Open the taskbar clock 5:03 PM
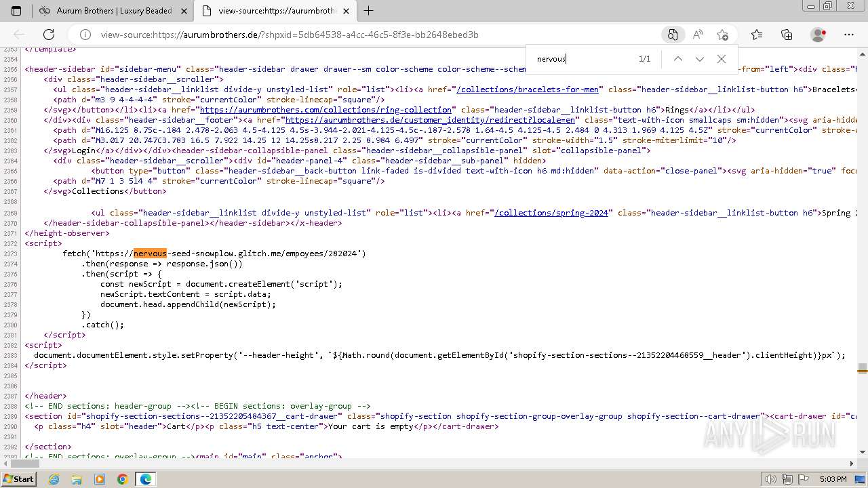The height and width of the screenshot is (488, 868). point(833,479)
